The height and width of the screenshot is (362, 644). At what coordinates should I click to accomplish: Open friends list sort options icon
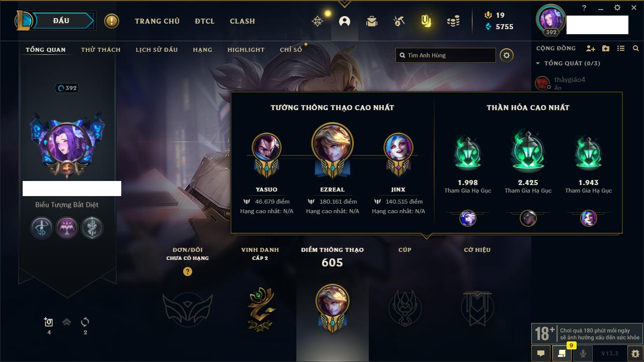click(621, 48)
